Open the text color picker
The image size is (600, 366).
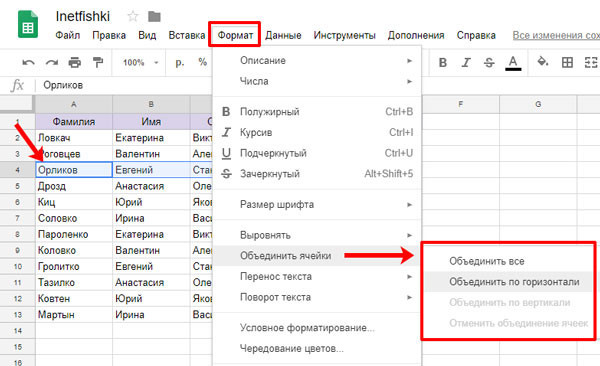(x=513, y=63)
